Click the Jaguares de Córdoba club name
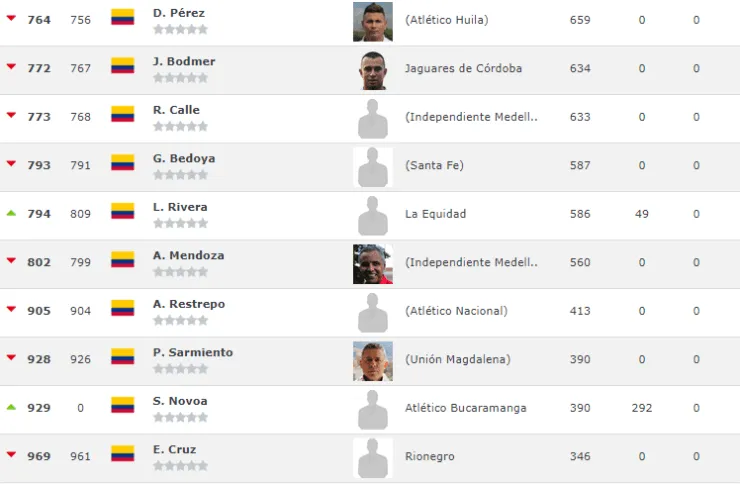This screenshot has height=484, width=740. (x=463, y=68)
